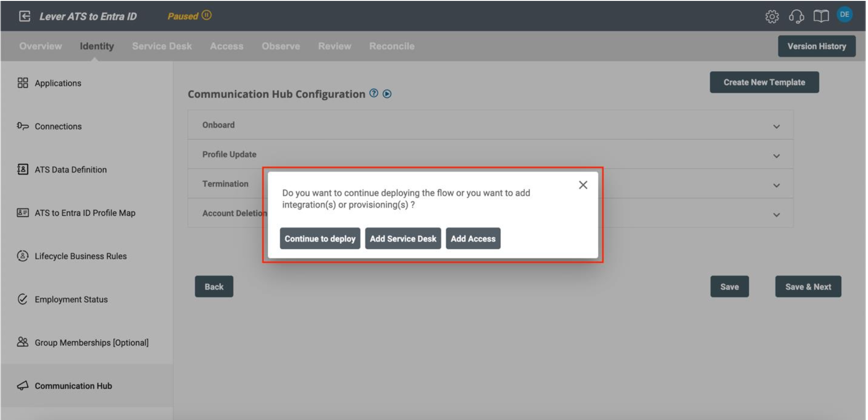Viewport: 868px width, 420px height.
Task: Expand the Profile Update section chevron
Action: (776, 156)
